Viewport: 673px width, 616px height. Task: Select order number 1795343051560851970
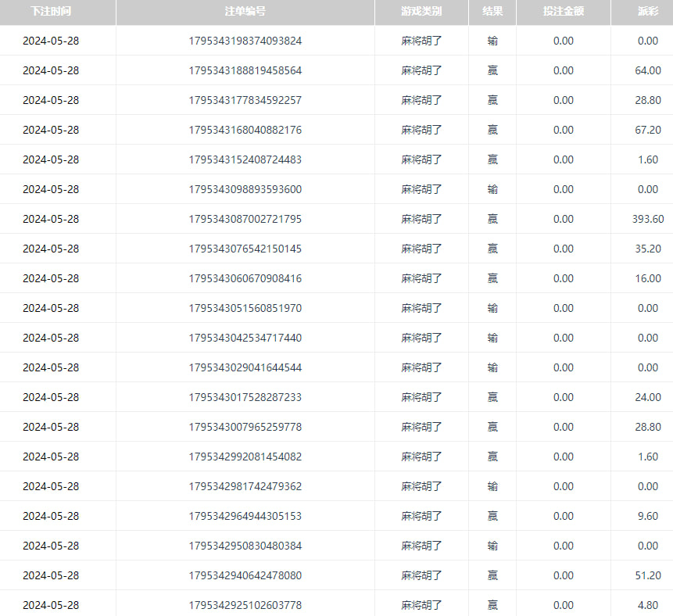tap(245, 308)
